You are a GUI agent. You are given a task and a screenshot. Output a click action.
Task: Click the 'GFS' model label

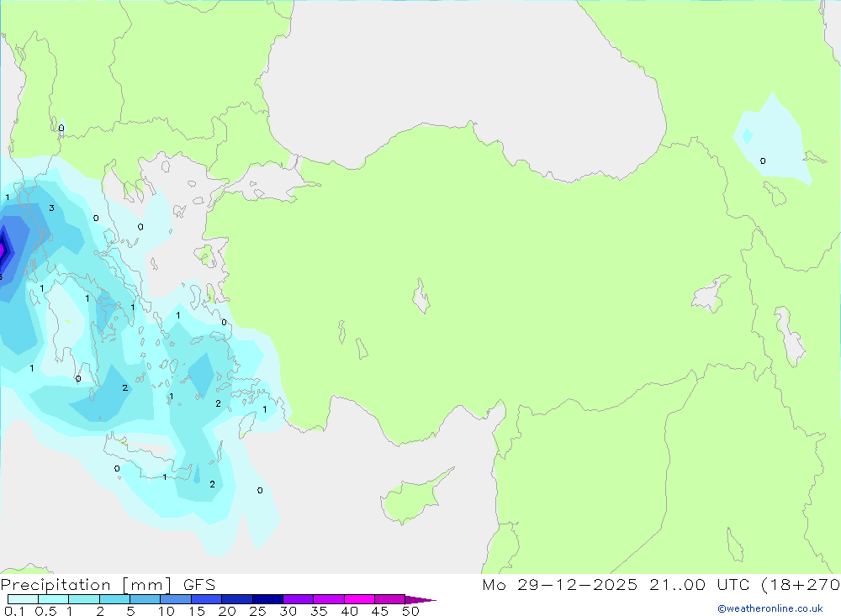[x=199, y=585]
